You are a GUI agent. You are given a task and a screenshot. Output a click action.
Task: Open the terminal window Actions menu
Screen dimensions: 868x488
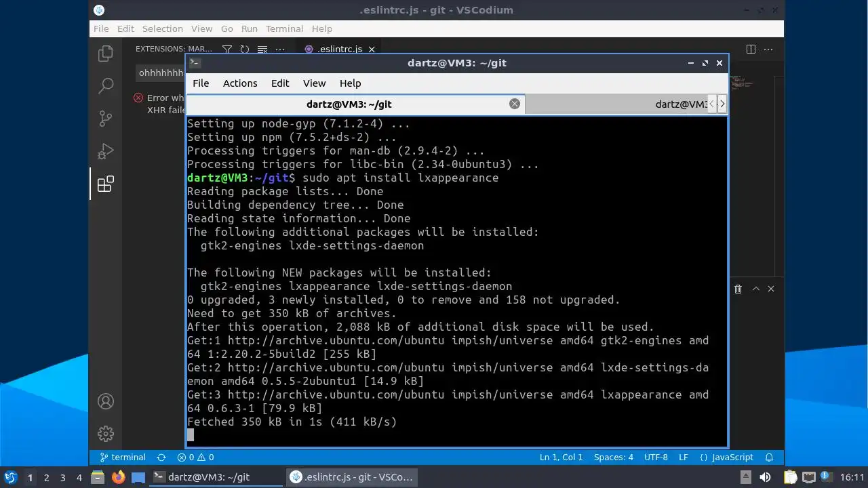pos(240,83)
